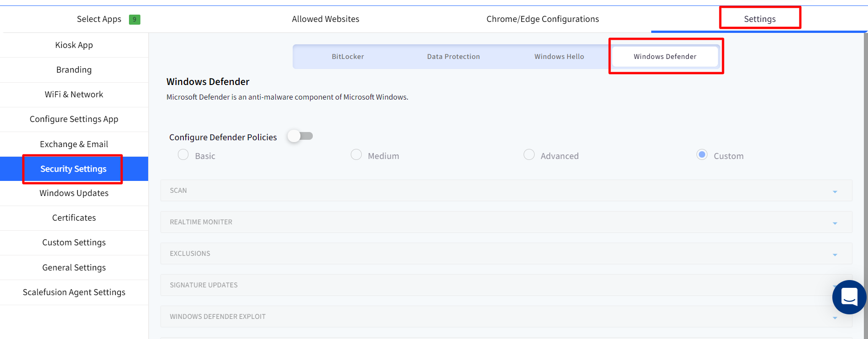Select the Custom policy radio button
The image size is (868, 339).
(702, 155)
